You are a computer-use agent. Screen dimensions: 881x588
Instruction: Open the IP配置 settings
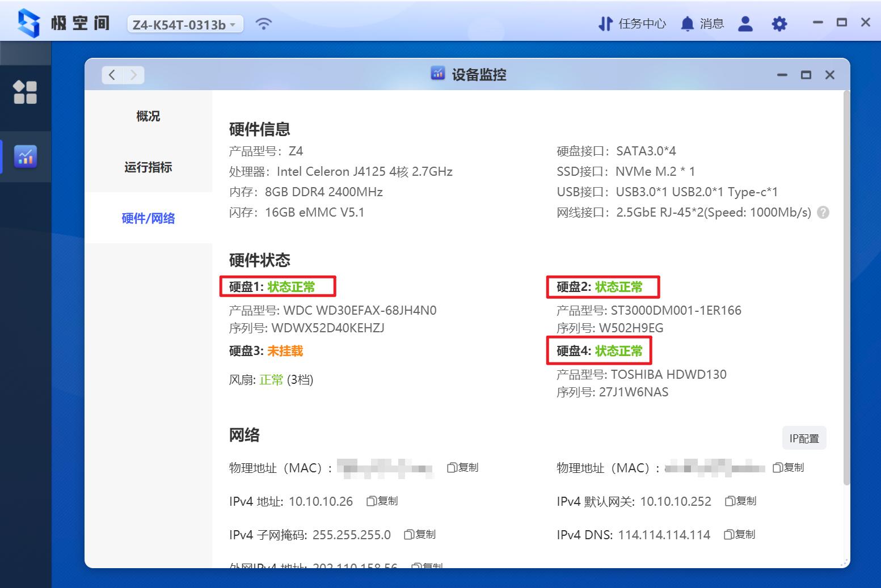tap(803, 438)
